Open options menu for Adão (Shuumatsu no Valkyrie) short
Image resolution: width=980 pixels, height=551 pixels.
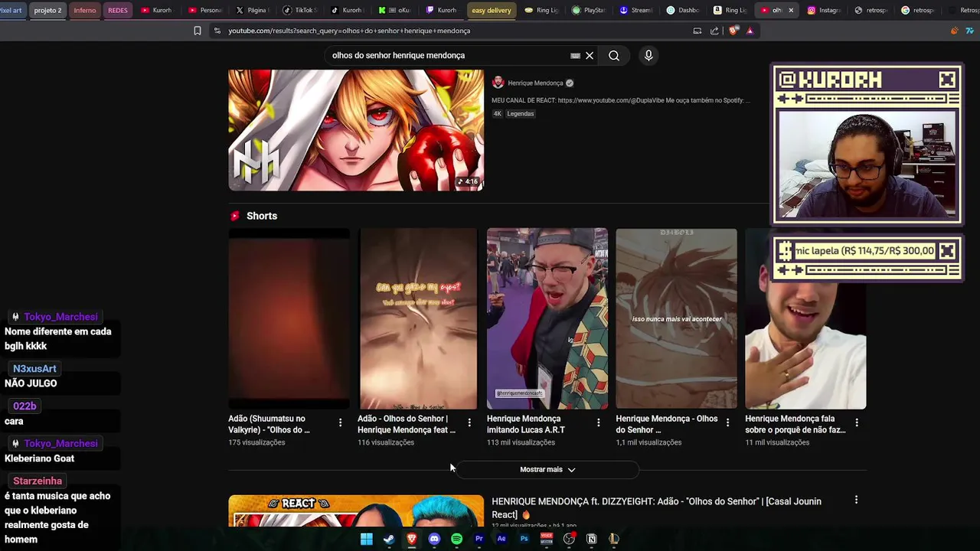[x=340, y=422]
